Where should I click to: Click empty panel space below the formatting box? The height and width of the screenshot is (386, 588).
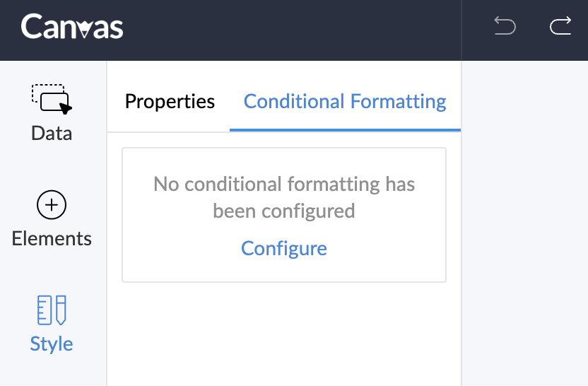(284, 332)
